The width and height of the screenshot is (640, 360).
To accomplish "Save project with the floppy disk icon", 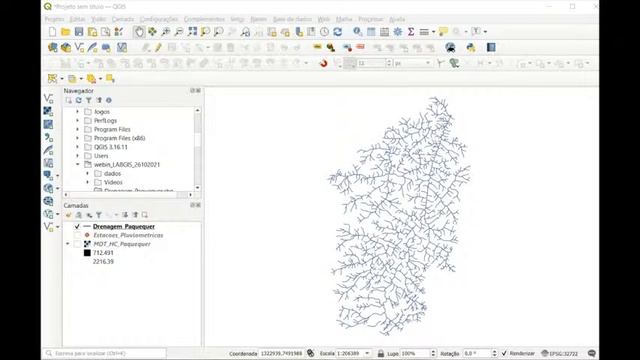I will click(x=79, y=32).
